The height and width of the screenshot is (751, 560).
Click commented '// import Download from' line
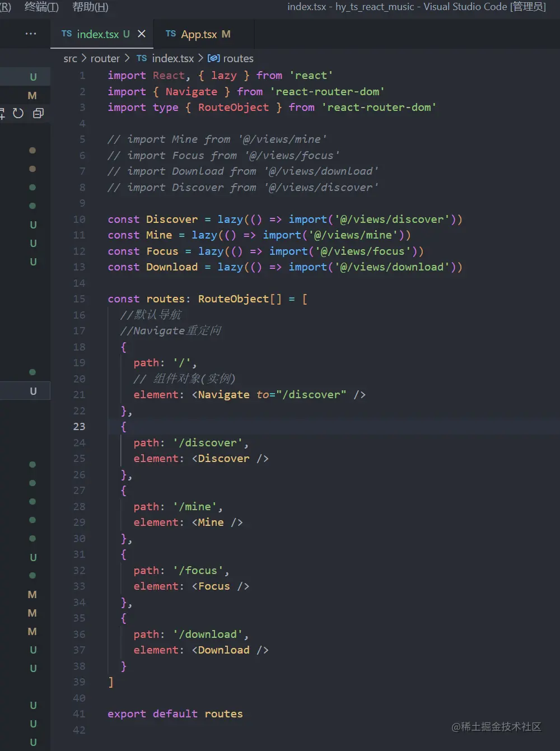click(x=243, y=171)
